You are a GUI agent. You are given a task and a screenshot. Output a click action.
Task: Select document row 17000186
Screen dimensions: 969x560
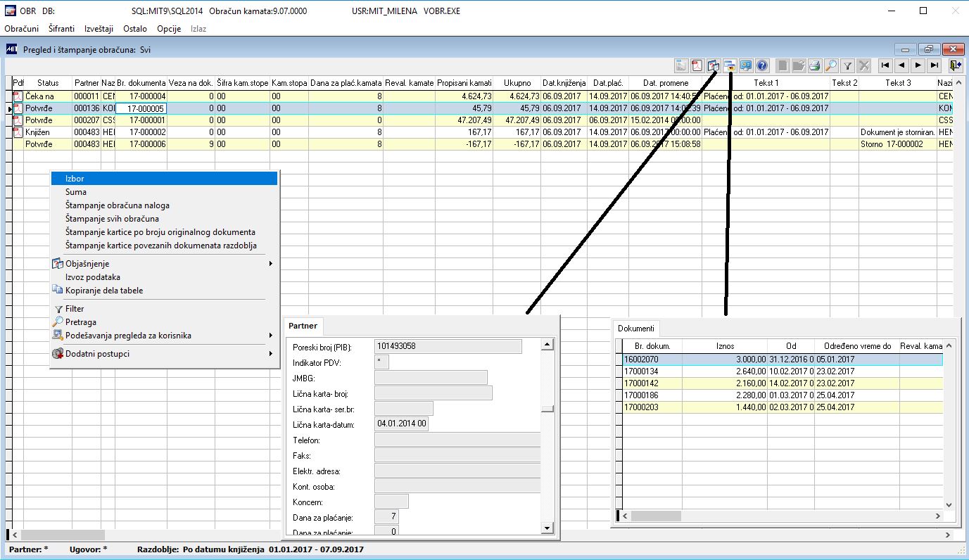(782, 395)
